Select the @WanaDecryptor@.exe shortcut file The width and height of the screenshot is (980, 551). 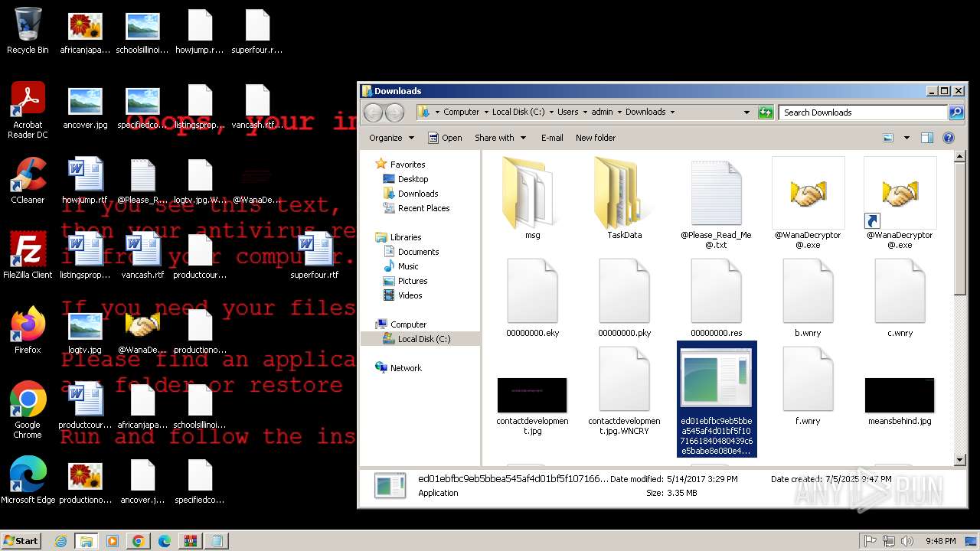(900, 203)
